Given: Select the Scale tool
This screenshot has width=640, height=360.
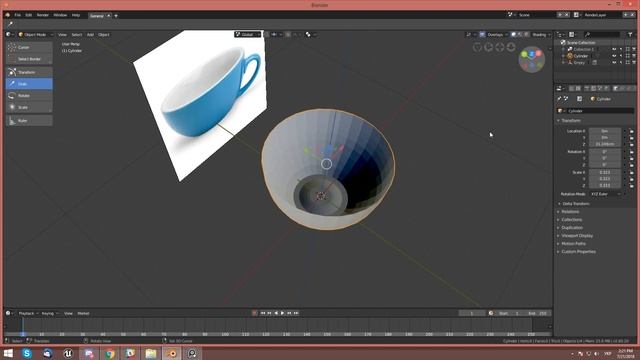Looking at the screenshot, I should tap(29, 107).
